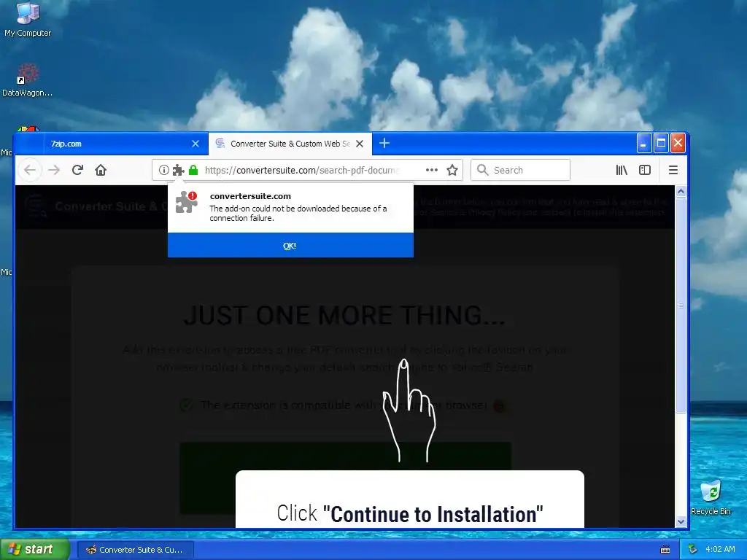The width and height of the screenshot is (747, 560).
Task: Click the keyboard icon in taskbar
Action: [665, 550]
